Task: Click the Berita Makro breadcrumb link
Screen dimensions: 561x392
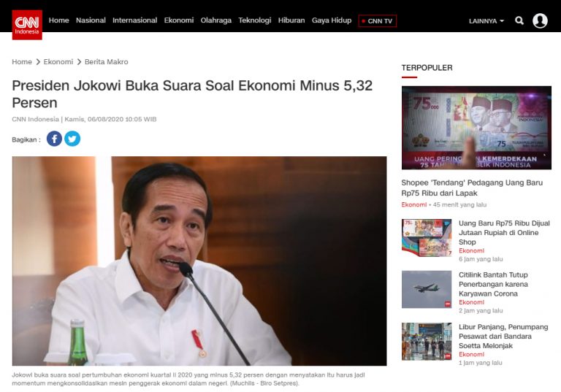Action: click(x=106, y=61)
